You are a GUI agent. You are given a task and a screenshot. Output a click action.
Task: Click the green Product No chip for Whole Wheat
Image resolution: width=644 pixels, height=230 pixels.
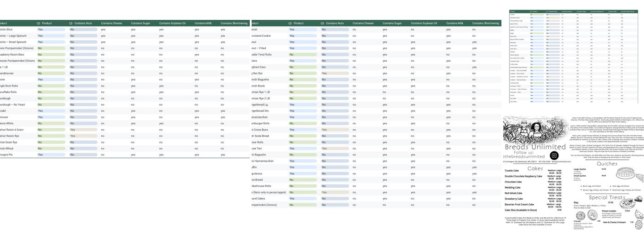[x=51, y=149]
